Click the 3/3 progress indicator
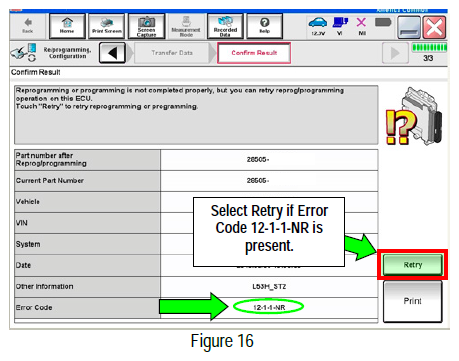Screen dimensions: 459x361 point(429,53)
